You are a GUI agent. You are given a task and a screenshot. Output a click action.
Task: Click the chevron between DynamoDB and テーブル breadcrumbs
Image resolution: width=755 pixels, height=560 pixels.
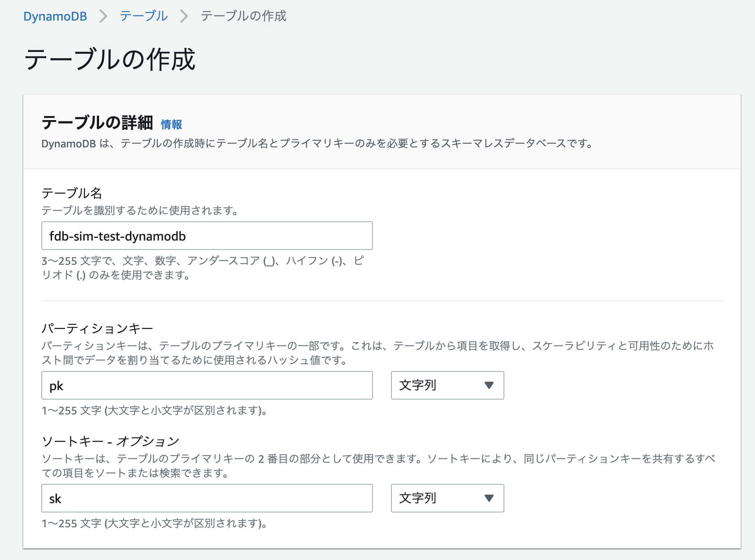(x=104, y=16)
